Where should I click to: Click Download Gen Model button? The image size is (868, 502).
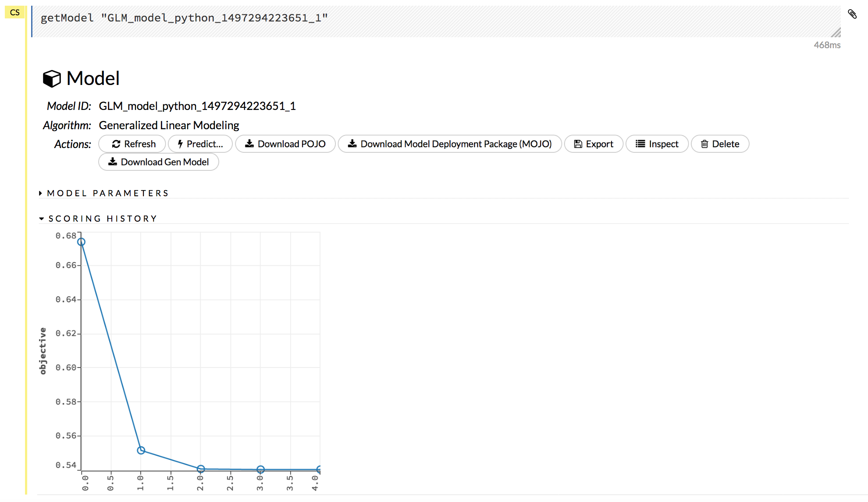coord(159,162)
